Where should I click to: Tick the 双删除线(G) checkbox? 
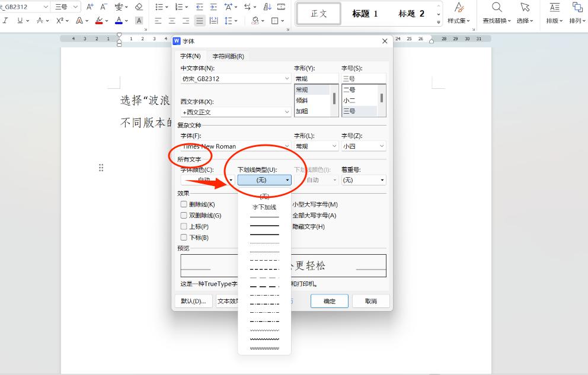tap(184, 216)
